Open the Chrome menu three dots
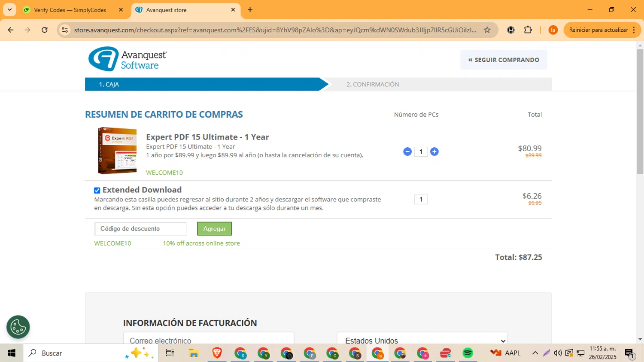The height and width of the screenshot is (362, 644). [634, 30]
